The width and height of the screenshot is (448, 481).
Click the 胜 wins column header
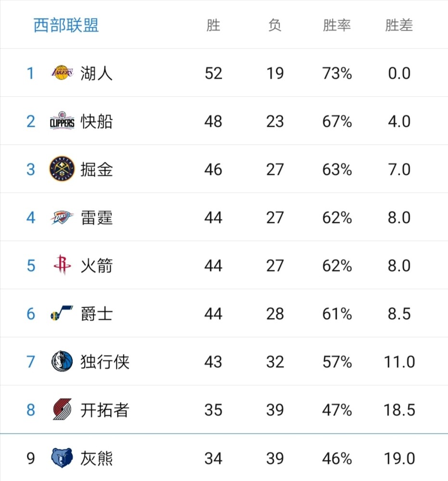pos(213,25)
